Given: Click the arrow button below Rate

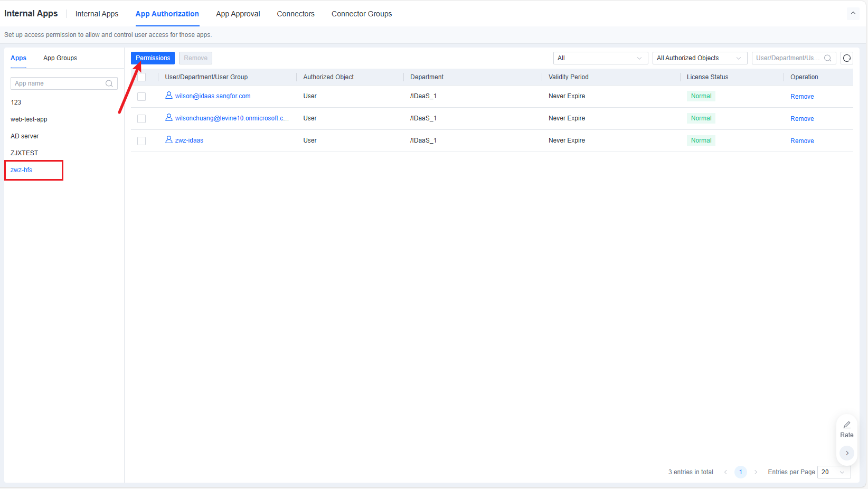Looking at the screenshot, I should point(847,453).
